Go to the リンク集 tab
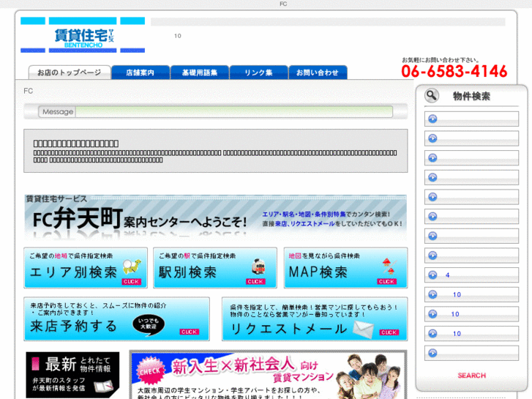Screen dimensions: 532x399 [258, 72]
